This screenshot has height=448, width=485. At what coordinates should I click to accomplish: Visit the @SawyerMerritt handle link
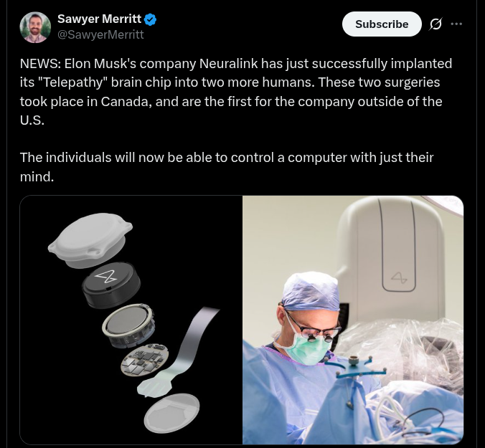100,34
